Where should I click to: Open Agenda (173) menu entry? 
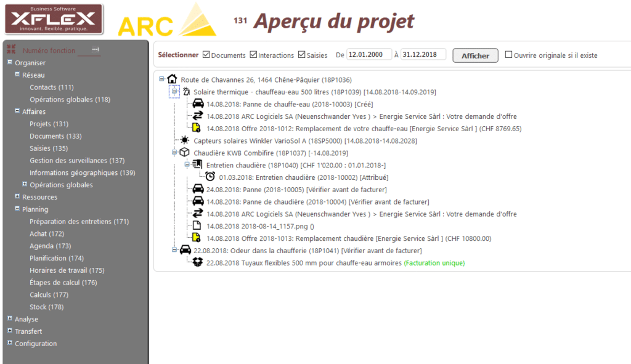[x=51, y=246]
